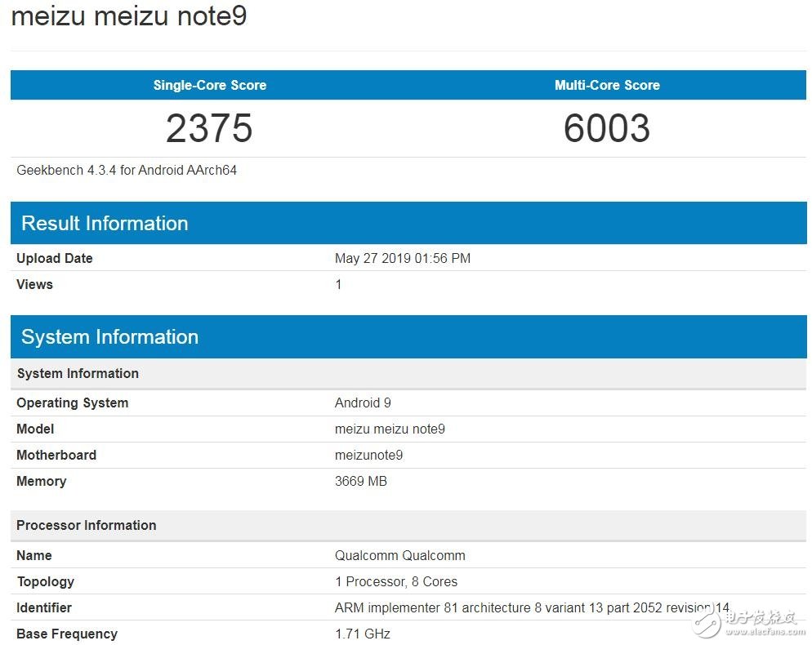The image size is (812, 645).
Task: Click the blue System Information section header
Action: point(109,336)
